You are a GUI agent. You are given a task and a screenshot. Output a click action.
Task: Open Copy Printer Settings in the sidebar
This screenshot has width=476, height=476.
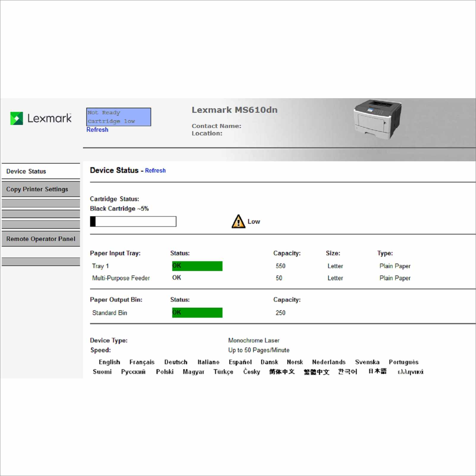tap(41, 189)
